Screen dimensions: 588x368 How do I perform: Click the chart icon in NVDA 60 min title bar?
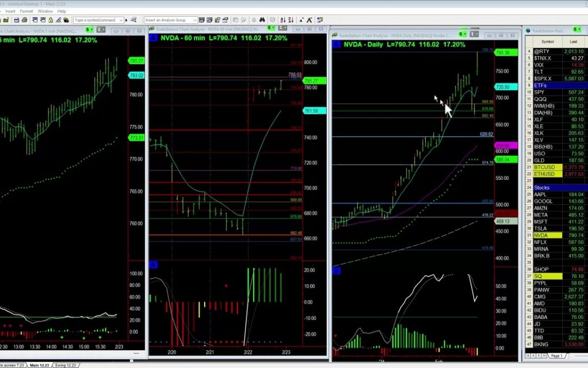151,29
